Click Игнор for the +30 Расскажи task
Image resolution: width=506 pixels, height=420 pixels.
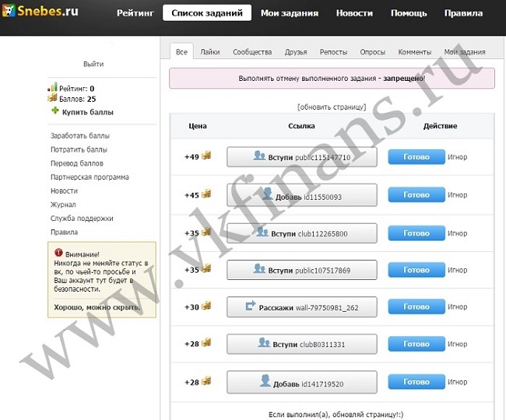coord(457,306)
